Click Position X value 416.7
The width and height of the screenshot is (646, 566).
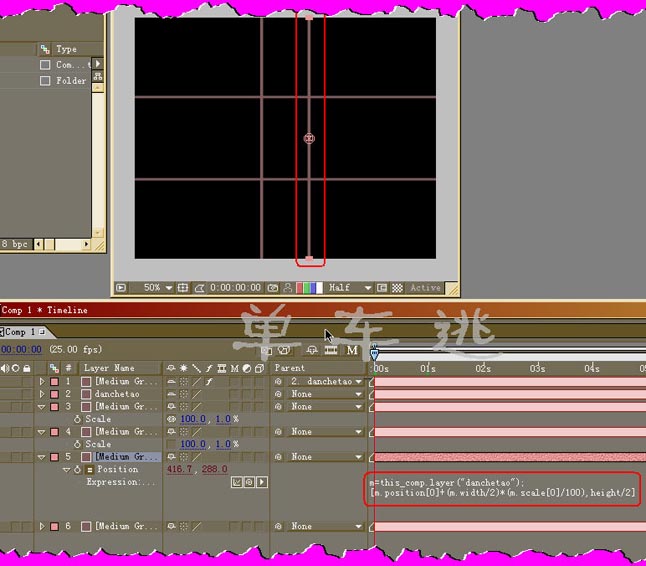(179, 469)
